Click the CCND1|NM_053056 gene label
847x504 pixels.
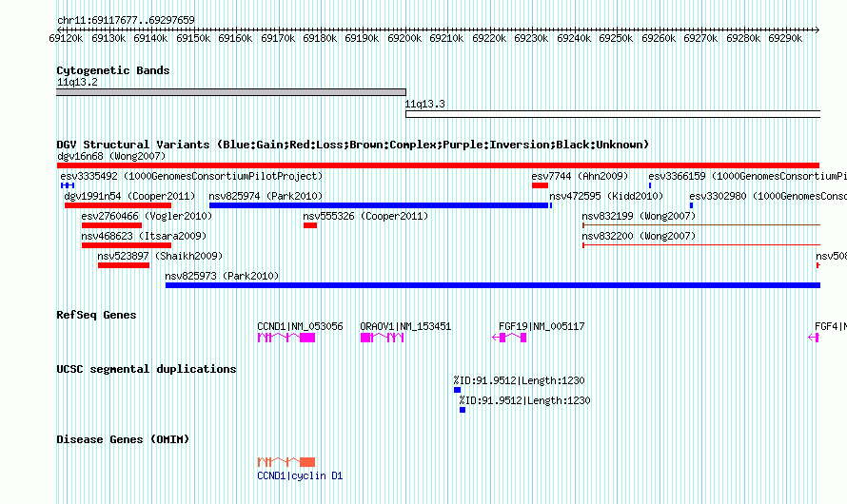click(300, 326)
